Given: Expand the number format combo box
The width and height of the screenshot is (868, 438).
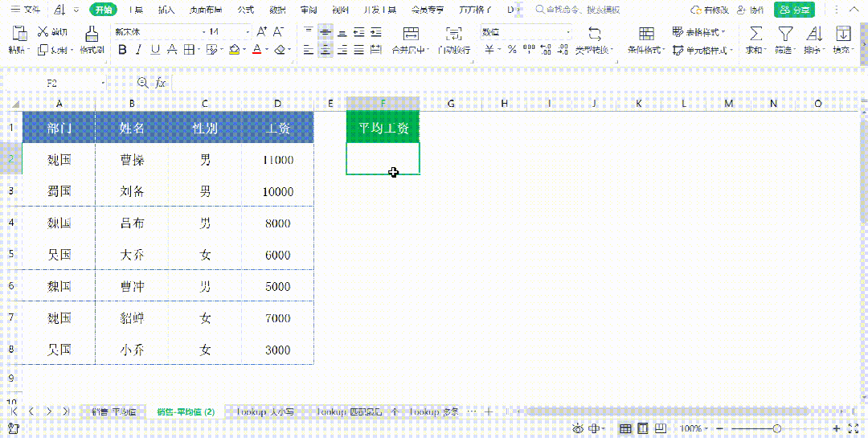Looking at the screenshot, I should pos(568,32).
